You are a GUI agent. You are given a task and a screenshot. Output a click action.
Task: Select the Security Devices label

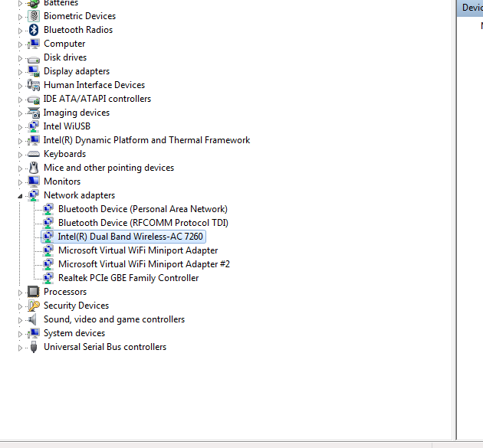pyautogui.click(x=76, y=306)
